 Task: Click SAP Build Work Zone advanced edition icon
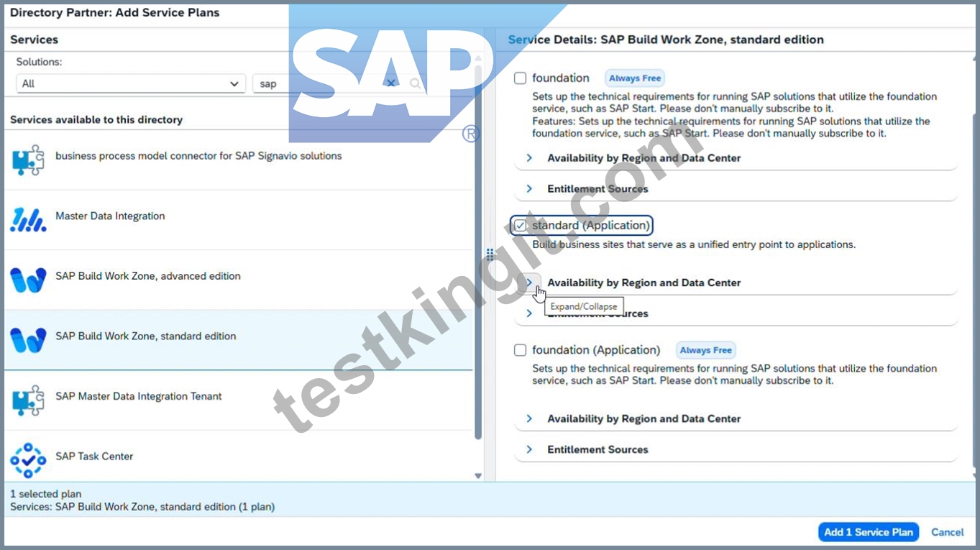(28, 280)
